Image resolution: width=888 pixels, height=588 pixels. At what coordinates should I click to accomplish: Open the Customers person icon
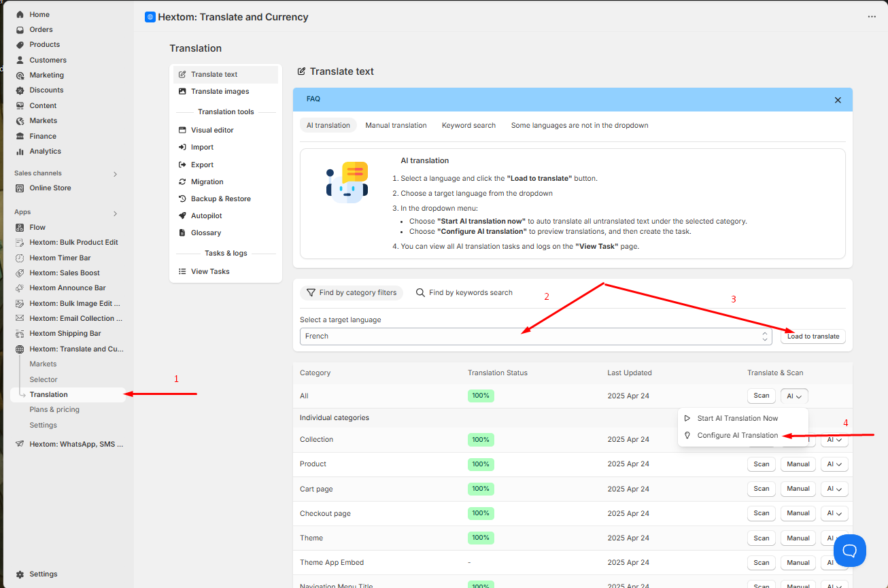20,60
